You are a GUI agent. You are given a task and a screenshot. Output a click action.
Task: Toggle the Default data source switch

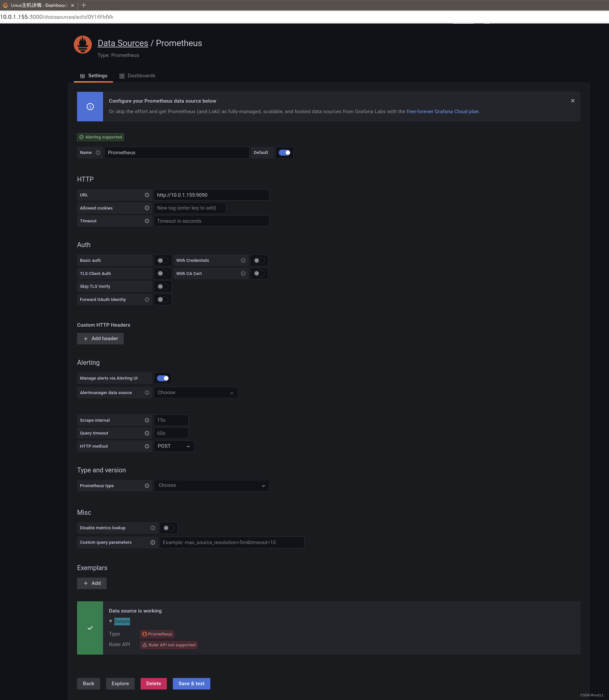coord(284,153)
